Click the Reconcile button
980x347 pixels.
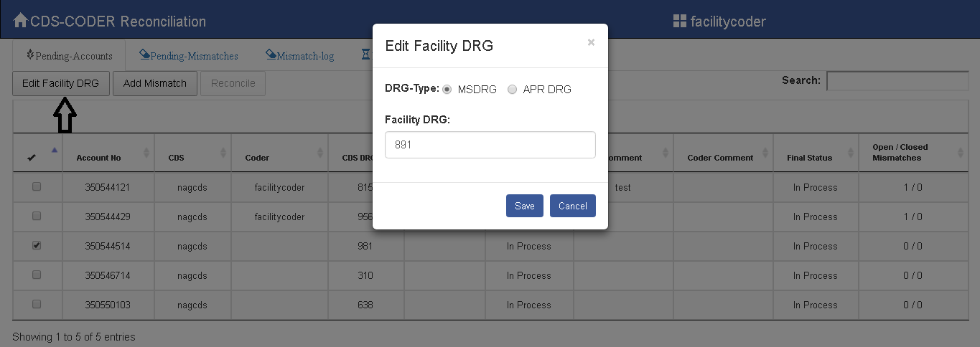[233, 83]
